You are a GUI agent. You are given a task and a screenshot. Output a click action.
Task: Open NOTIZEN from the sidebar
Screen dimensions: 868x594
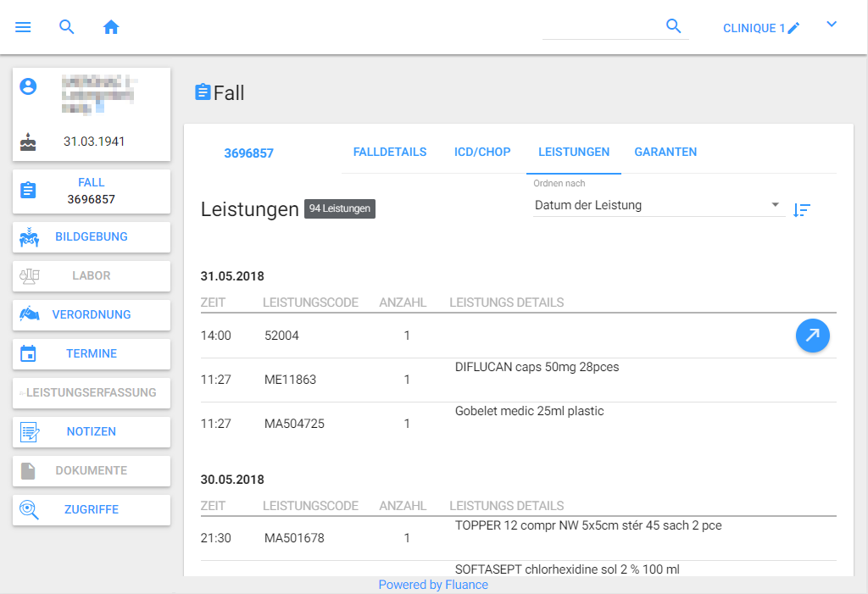coord(92,432)
